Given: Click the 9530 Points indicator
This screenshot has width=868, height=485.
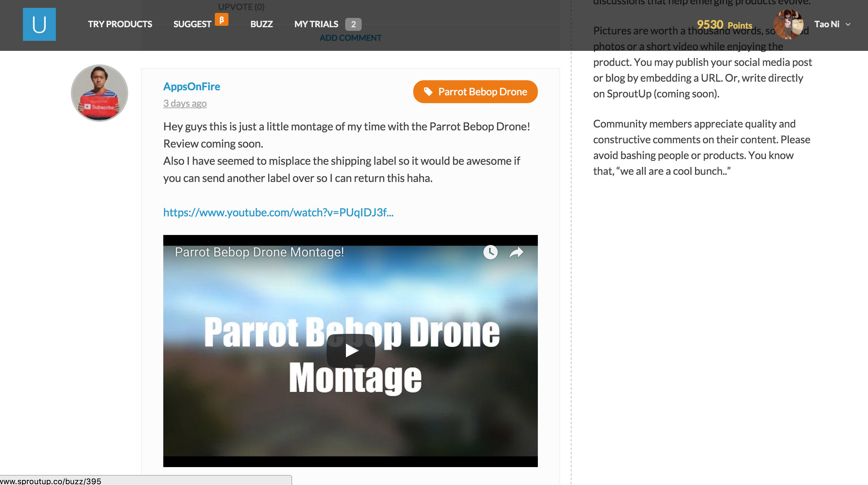Looking at the screenshot, I should [x=724, y=25].
